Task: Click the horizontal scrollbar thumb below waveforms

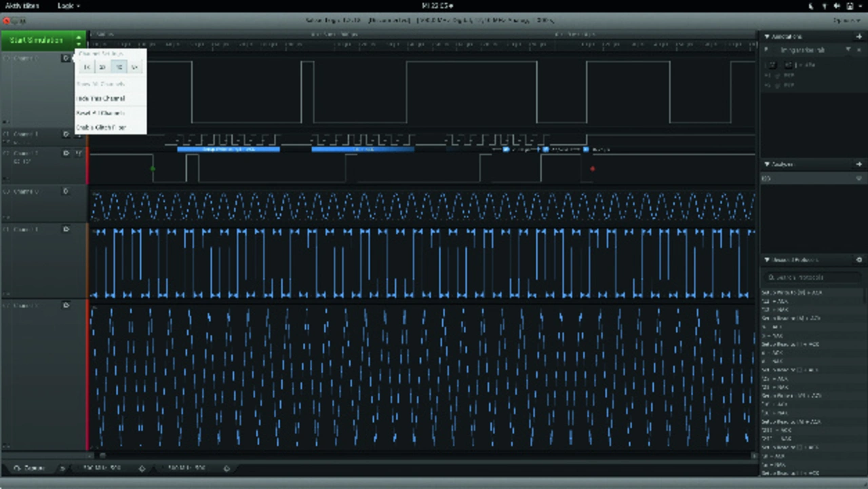Action: click(x=103, y=455)
